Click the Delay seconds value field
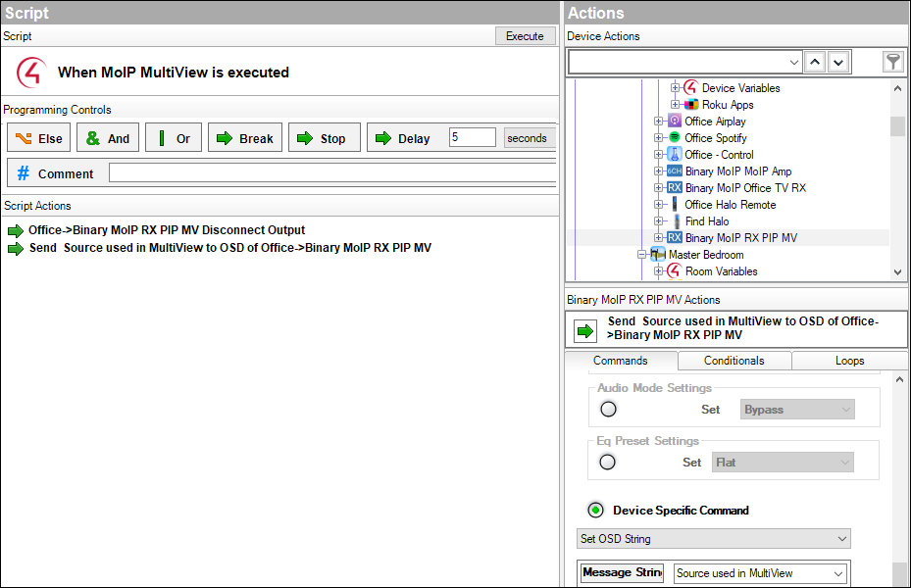Screen dimensions: 911x588 click(x=472, y=138)
